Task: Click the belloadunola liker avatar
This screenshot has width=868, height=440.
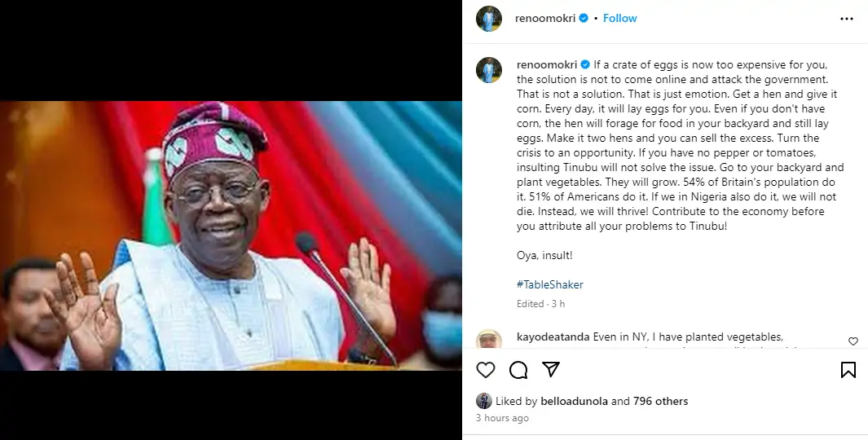Action: click(484, 401)
